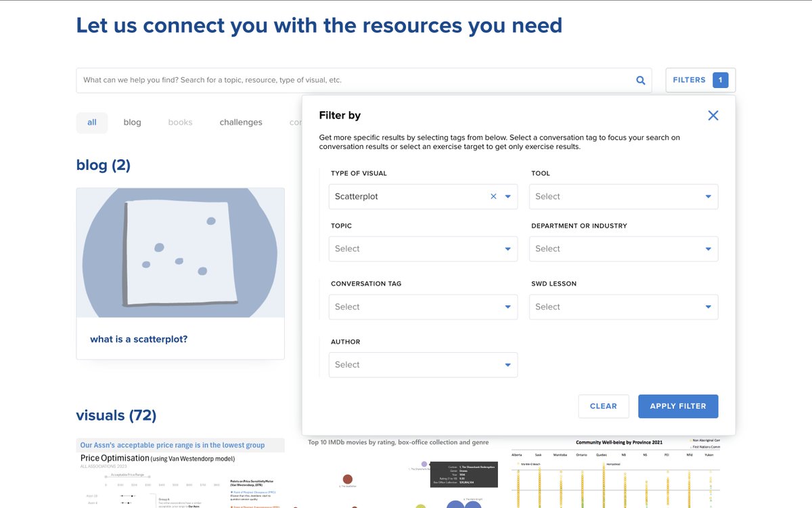Open Community Well-being by Province visual
Image resolution: width=812 pixels, height=508 pixels.
coord(615,473)
